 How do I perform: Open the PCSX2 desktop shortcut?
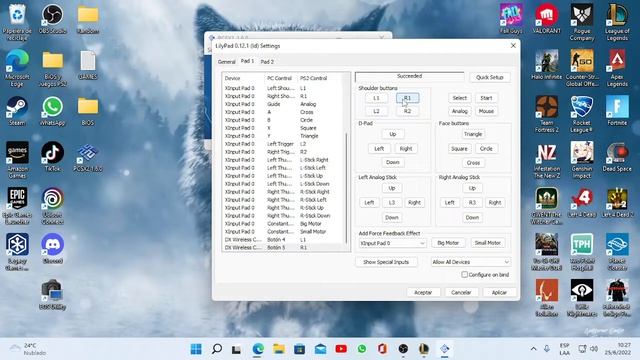[x=87, y=157]
